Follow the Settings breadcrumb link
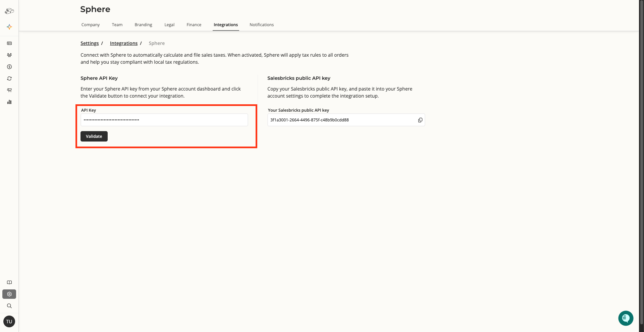The image size is (644, 332). tap(90, 43)
